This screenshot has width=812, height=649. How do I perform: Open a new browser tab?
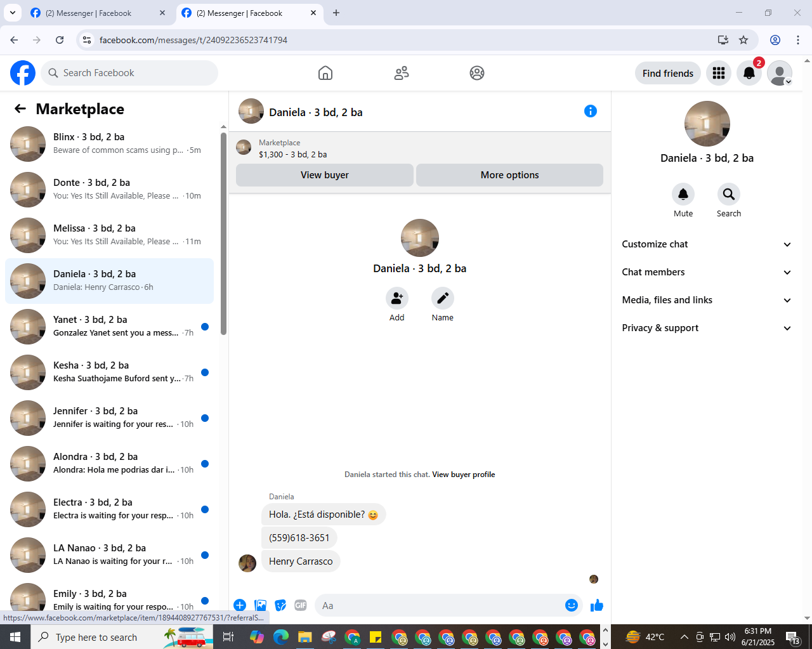click(x=336, y=13)
